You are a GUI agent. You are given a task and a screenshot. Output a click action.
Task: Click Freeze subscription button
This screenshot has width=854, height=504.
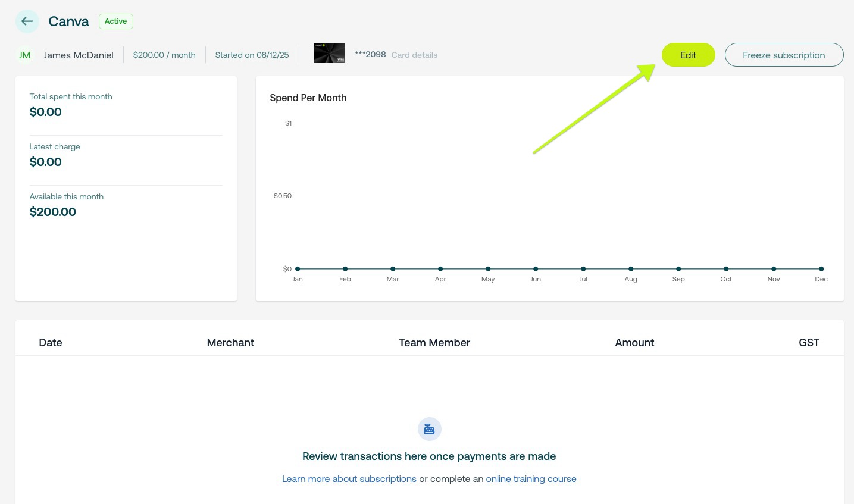tap(784, 55)
